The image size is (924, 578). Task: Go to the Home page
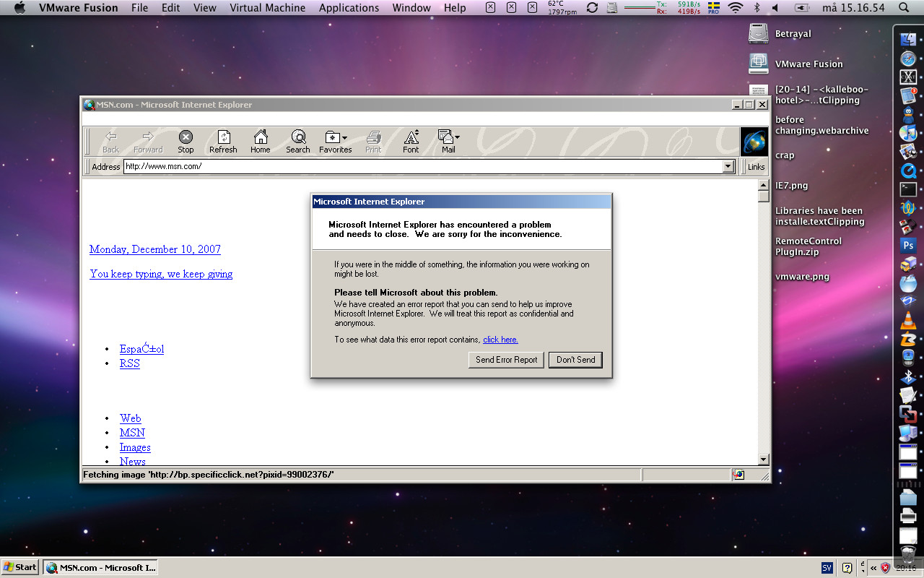pyautogui.click(x=261, y=141)
